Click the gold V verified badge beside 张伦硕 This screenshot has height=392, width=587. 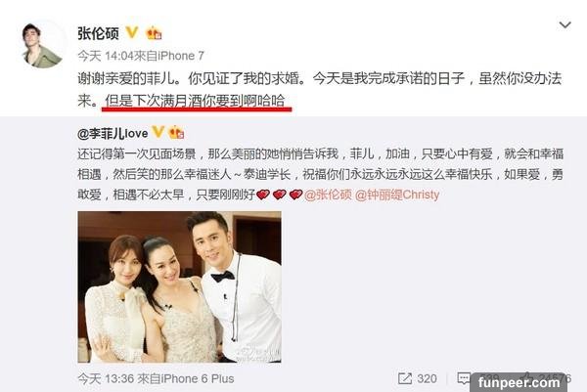point(132,32)
